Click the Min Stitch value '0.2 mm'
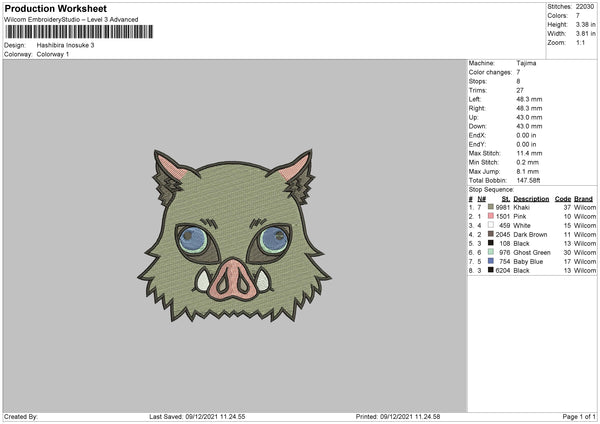Screen dimensions: 600x424 click(528, 162)
